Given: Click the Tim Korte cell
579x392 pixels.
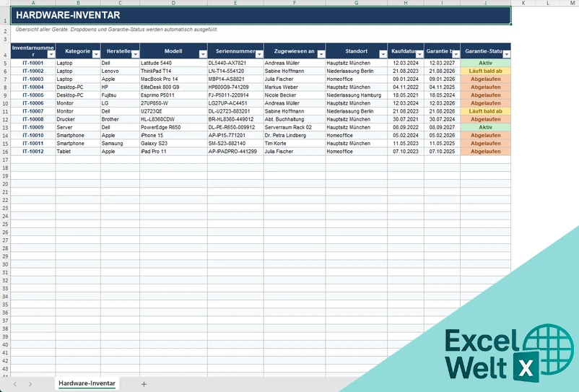Looking at the screenshot, I should (295, 144).
